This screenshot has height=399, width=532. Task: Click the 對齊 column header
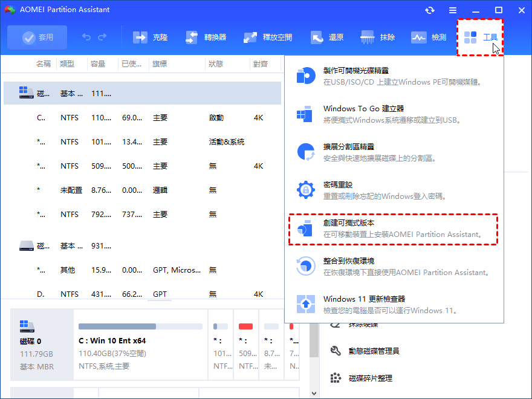coord(261,64)
